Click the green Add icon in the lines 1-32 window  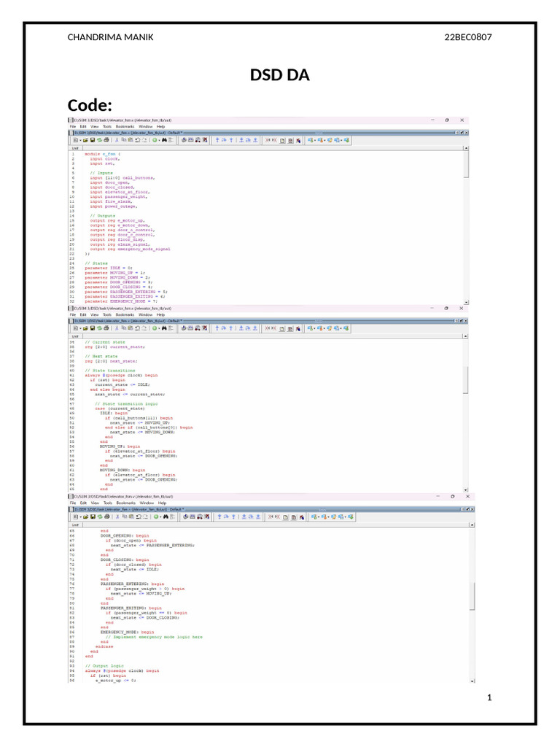155,141
